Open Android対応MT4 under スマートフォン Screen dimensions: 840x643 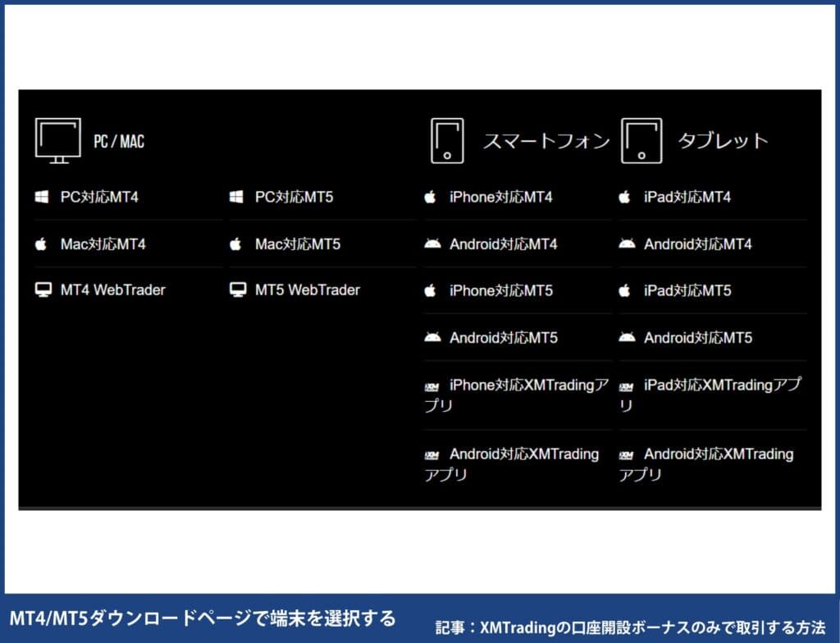pos(504,244)
